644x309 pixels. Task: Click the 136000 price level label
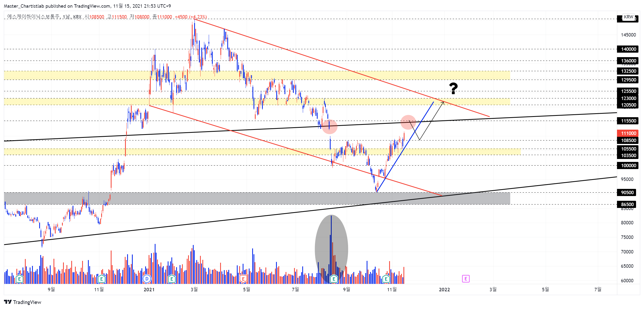click(x=628, y=61)
